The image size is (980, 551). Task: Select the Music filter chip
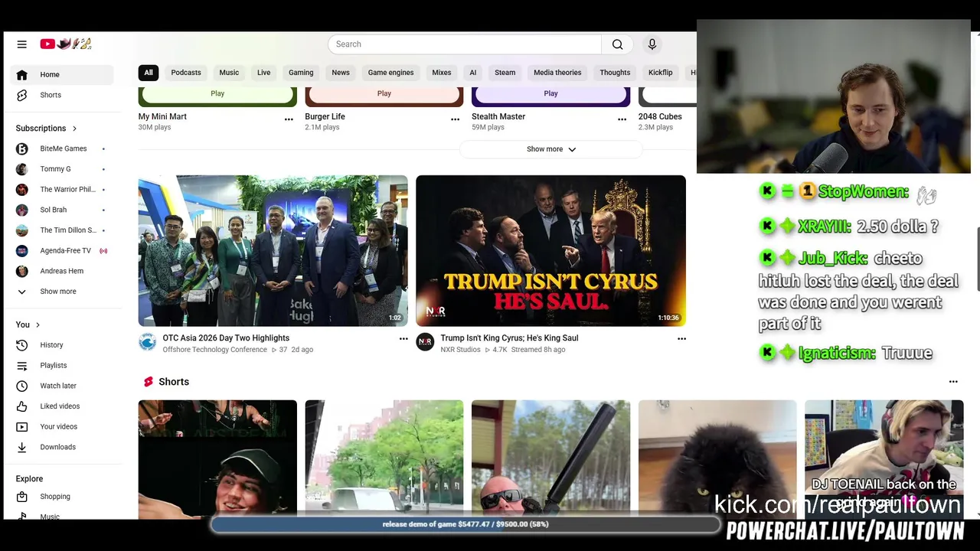229,73
